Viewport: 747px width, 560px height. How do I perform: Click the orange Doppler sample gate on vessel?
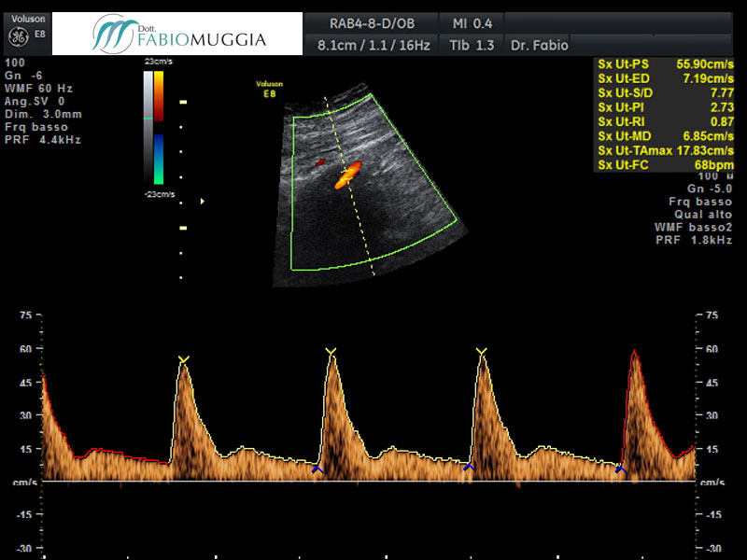click(x=347, y=175)
